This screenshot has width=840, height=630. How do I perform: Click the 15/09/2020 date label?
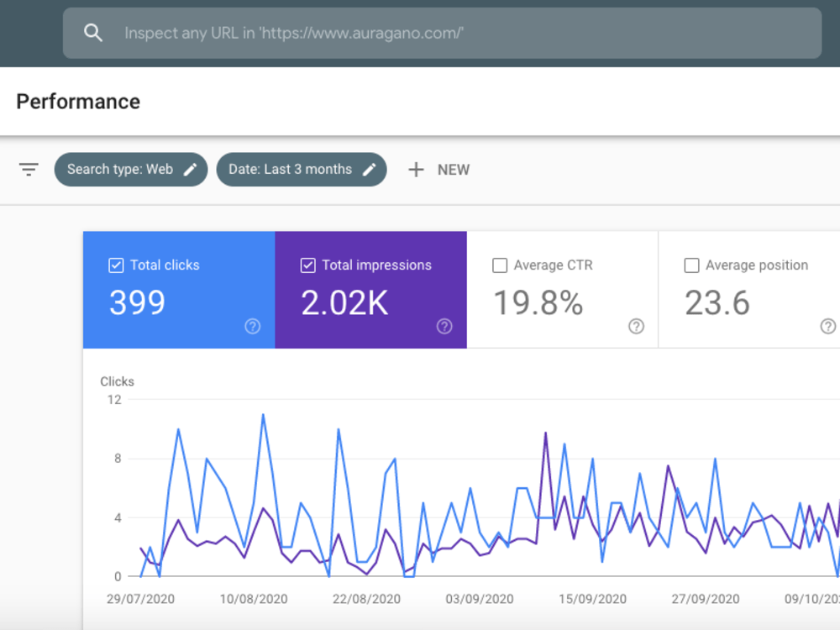(x=592, y=599)
